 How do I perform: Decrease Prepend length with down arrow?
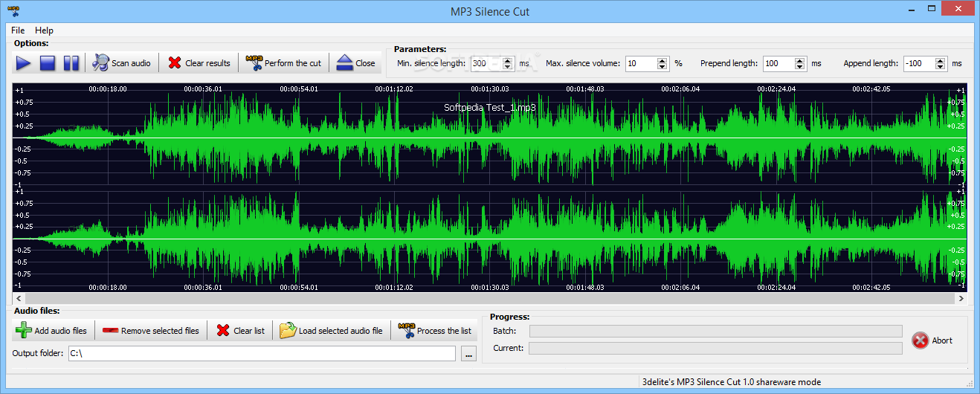click(x=800, y=68)
